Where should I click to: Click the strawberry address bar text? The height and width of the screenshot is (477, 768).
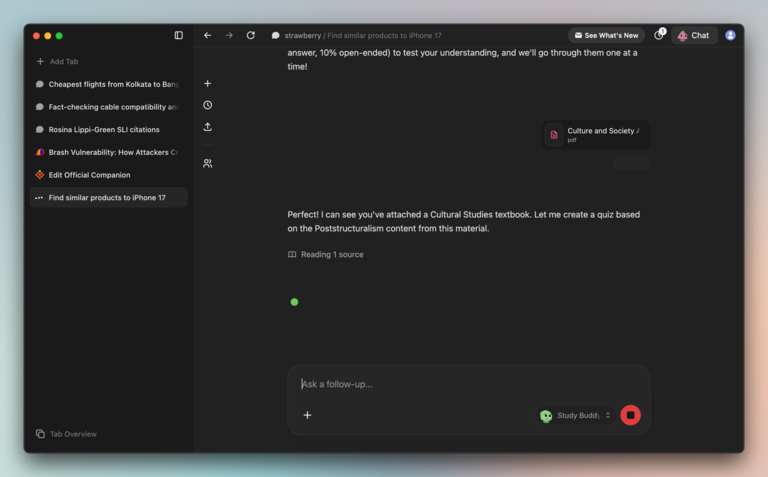(303, 35)
